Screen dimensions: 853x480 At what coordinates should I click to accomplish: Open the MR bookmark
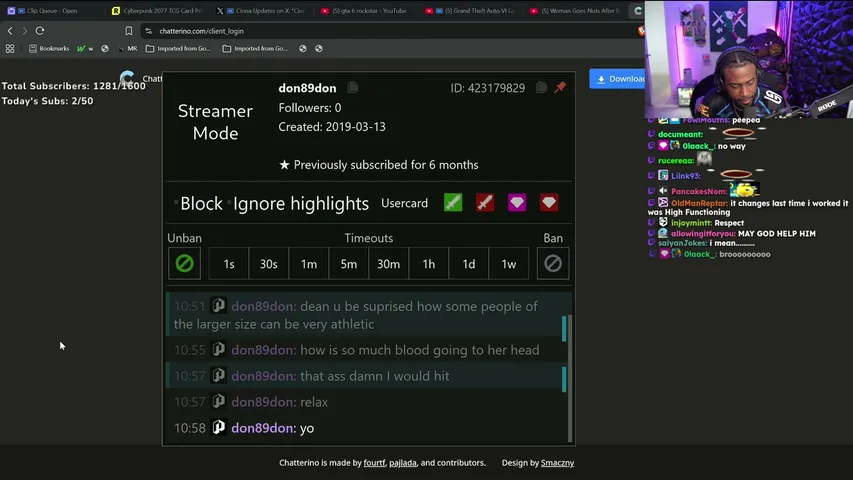click(128, 48)
